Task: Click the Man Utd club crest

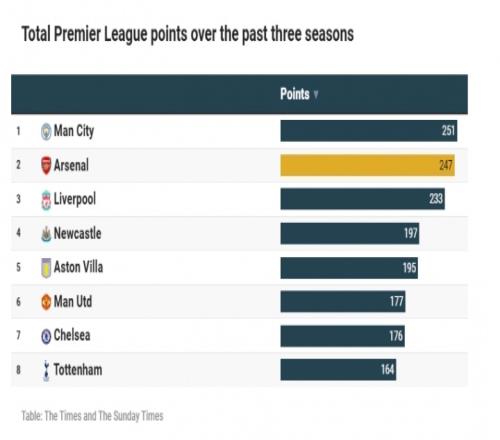Action: [x=46, y=302]
